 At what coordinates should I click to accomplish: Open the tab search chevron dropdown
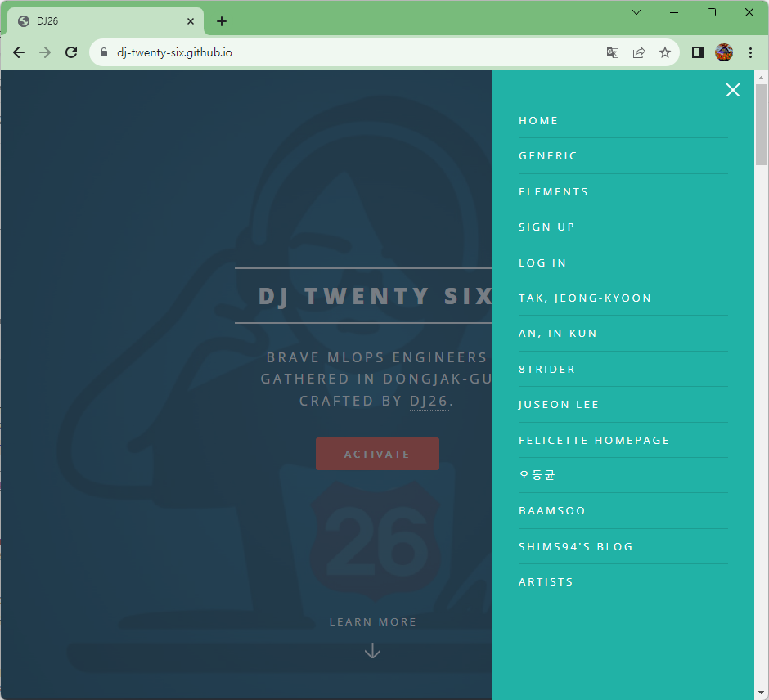click(636, 12)
